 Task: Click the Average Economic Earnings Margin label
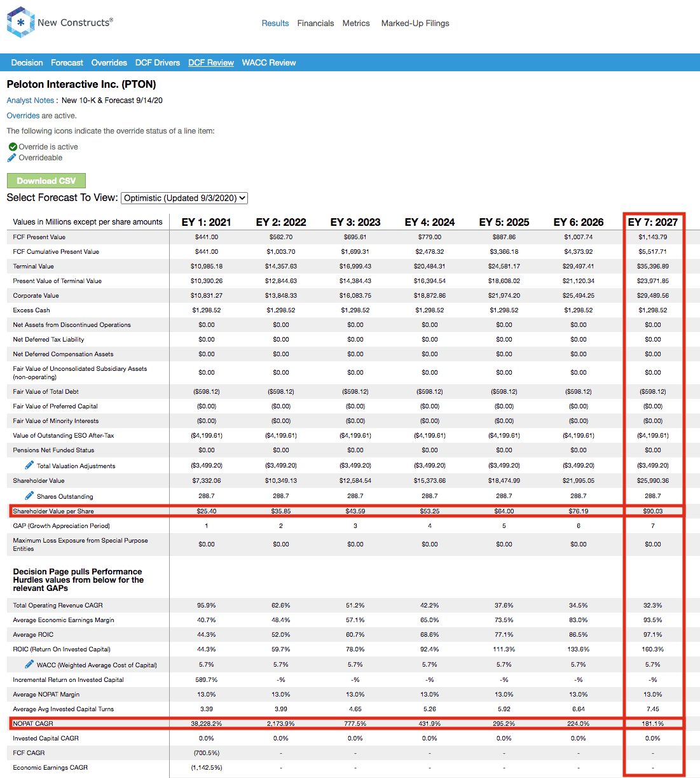click(64, 620)
